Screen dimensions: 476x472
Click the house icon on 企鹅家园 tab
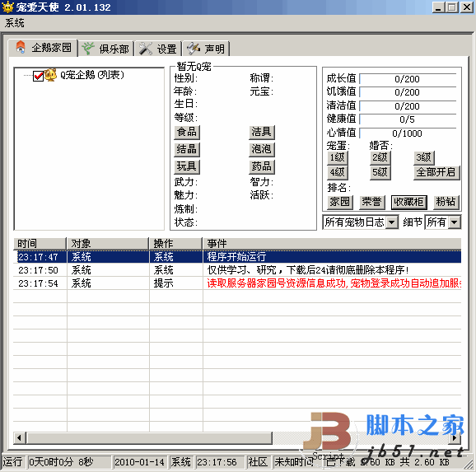21,47
